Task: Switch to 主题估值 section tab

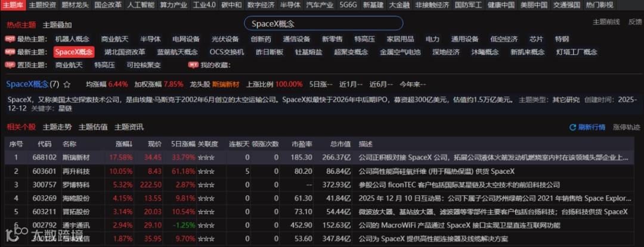Action: tap(93, 127)
